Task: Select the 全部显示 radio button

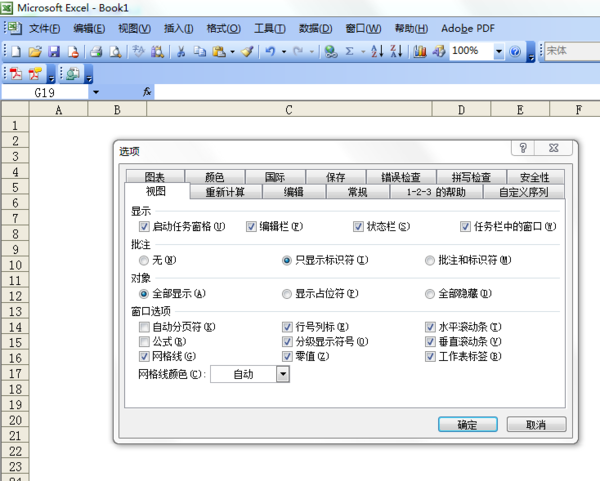Action: point(144,294)
